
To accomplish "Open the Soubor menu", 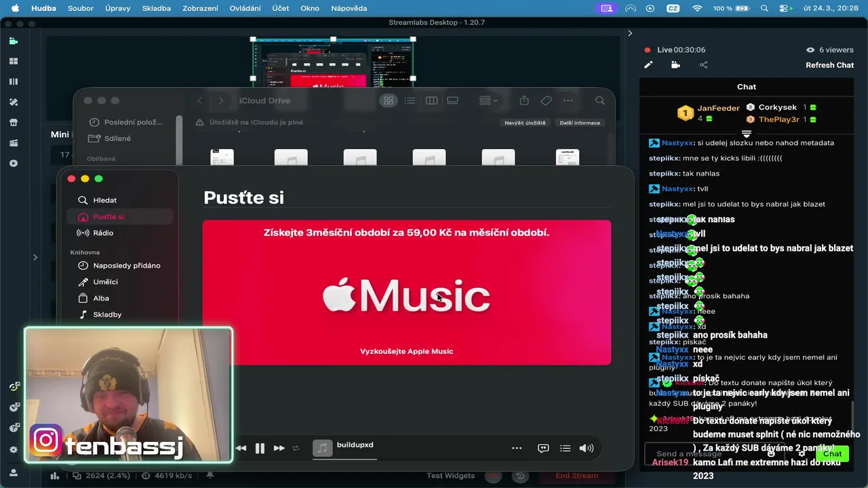I will tap(81, 8).
